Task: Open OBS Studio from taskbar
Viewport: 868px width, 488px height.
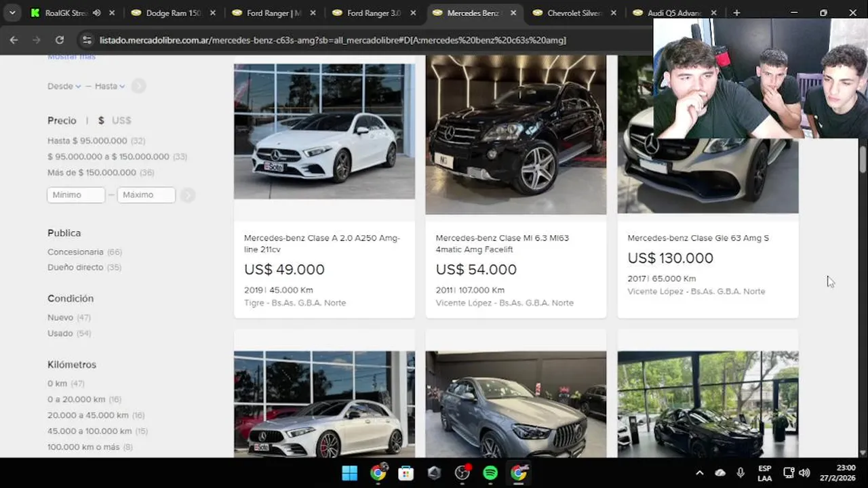Action: click(x=462, y=473)
